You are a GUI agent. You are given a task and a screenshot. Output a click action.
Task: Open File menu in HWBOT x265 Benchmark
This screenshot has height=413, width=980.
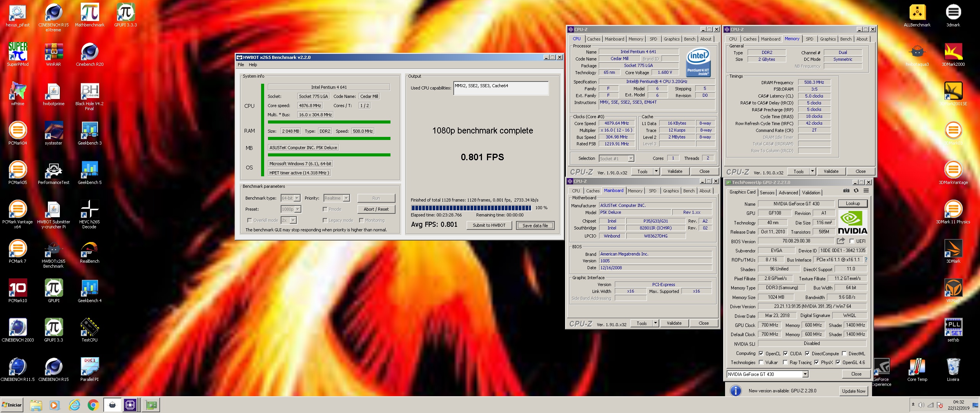(x=241, y=65)
